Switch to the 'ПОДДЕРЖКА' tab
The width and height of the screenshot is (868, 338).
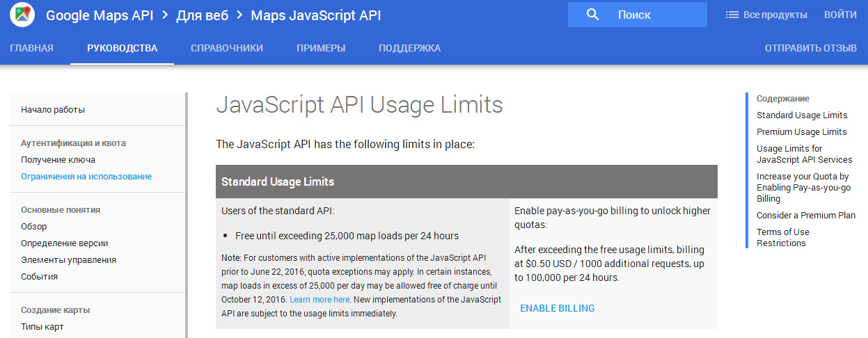[410, 48]
